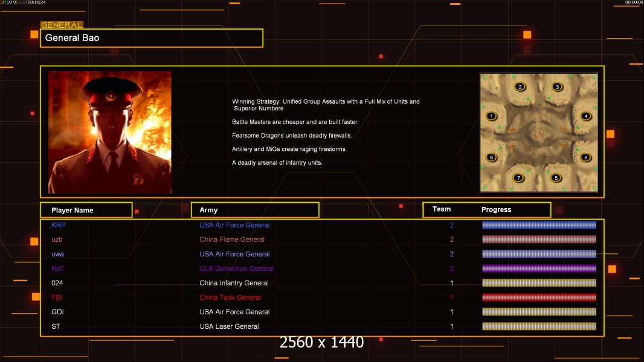The width and height of the screenshot is (644, 362).
Task: Select player name 024
Action: (57, 283)
